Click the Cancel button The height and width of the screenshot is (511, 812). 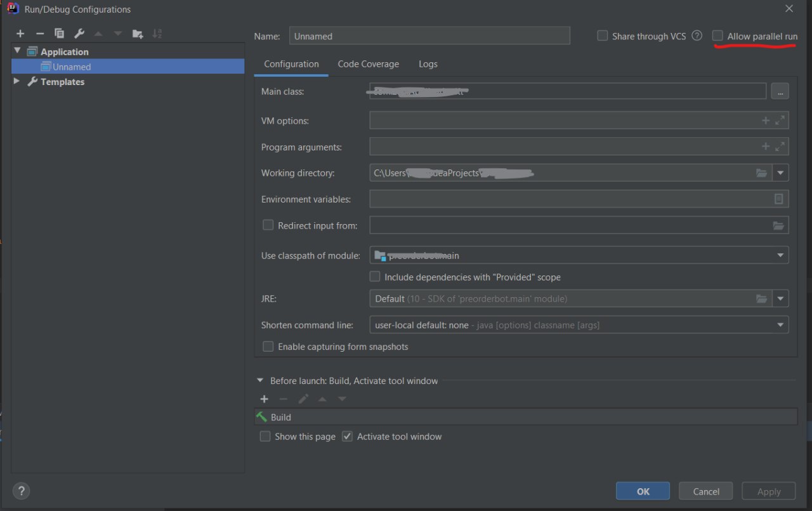(706, 491)
